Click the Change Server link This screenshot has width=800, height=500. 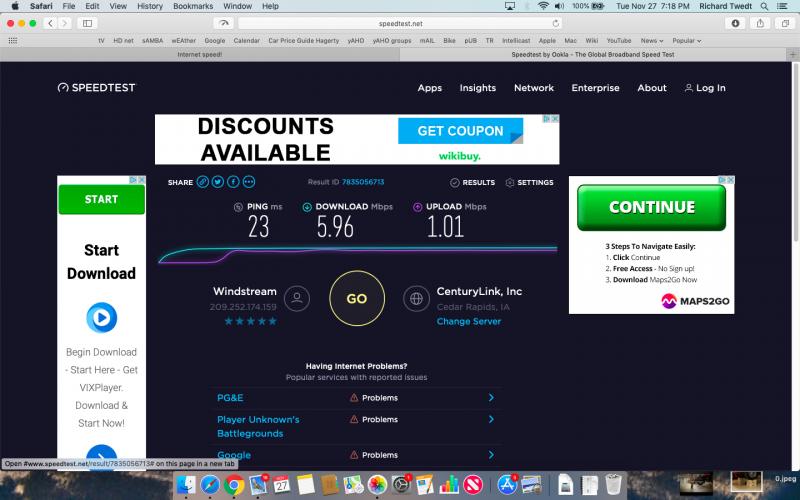click(468, 321)
